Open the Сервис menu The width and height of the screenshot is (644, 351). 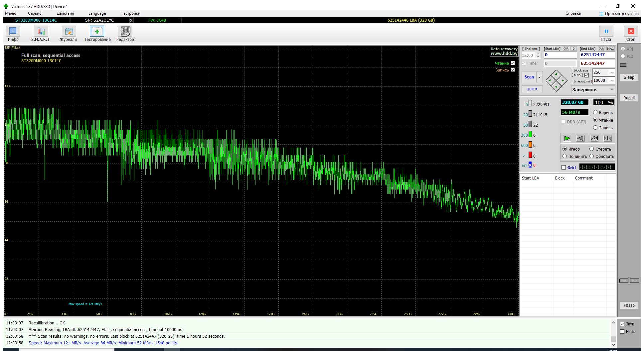coord(35,13)
